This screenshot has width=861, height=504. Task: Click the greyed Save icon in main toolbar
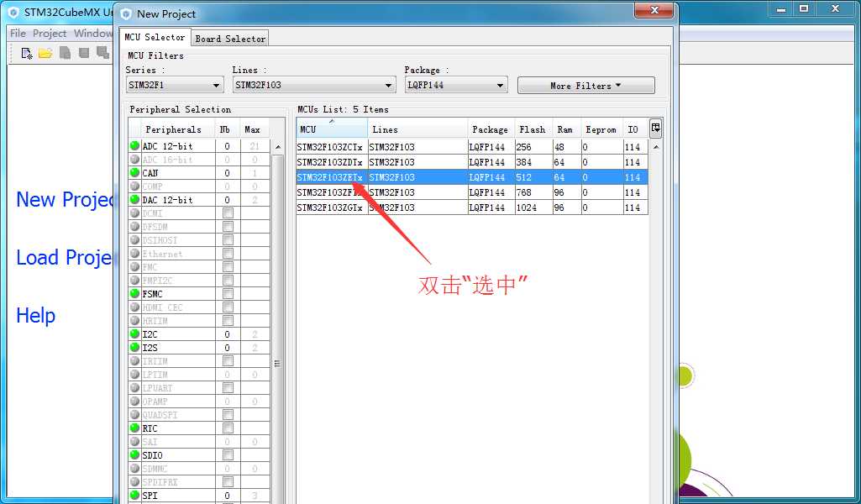(65, 53)
